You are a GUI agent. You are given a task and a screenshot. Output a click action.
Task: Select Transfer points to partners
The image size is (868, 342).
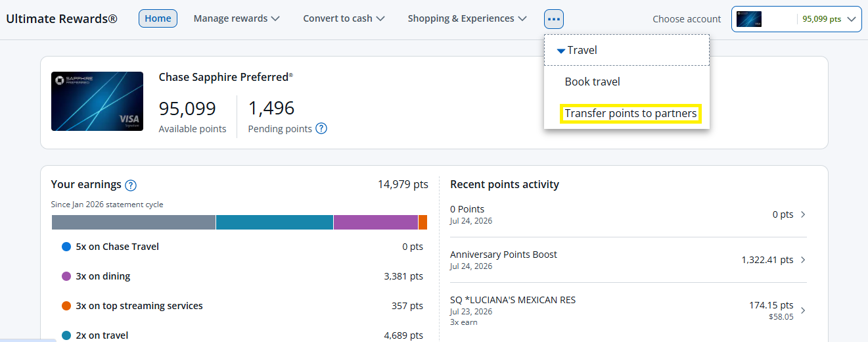pos(630,113)
